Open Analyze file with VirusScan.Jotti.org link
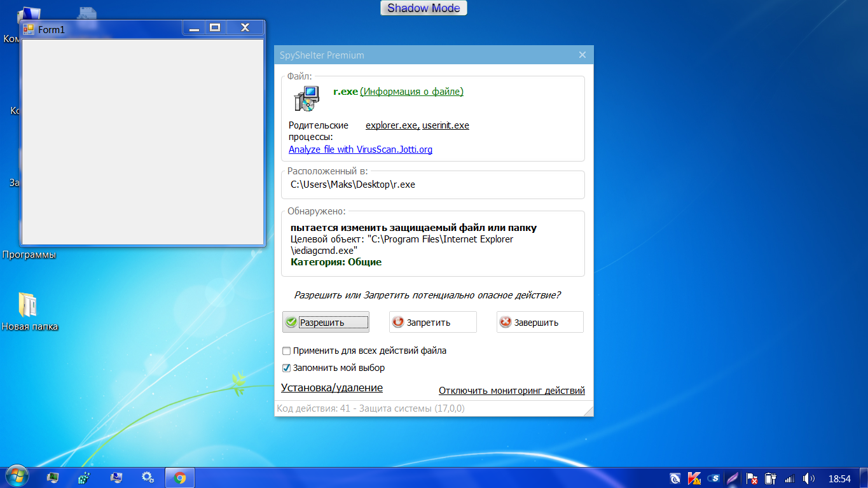 [361, 150]
